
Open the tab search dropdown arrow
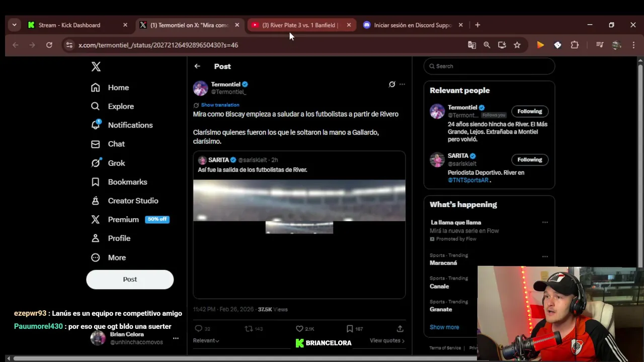14,25
